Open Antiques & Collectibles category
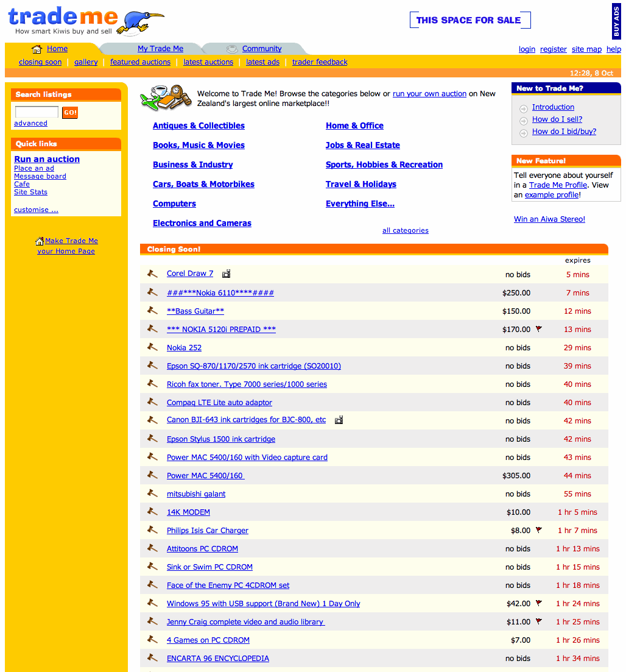The image size is (626, 672). [x=199, y=126]
